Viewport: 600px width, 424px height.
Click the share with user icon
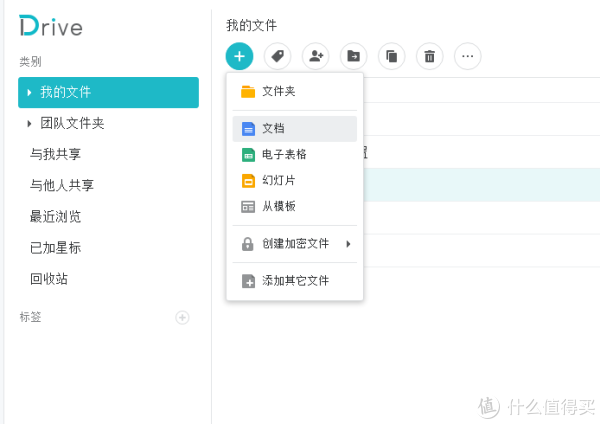click(316, 56)
